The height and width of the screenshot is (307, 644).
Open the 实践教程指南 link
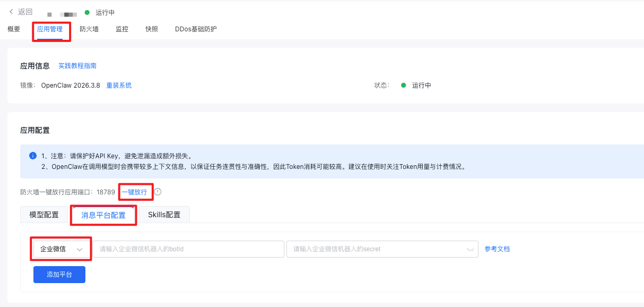77,66
